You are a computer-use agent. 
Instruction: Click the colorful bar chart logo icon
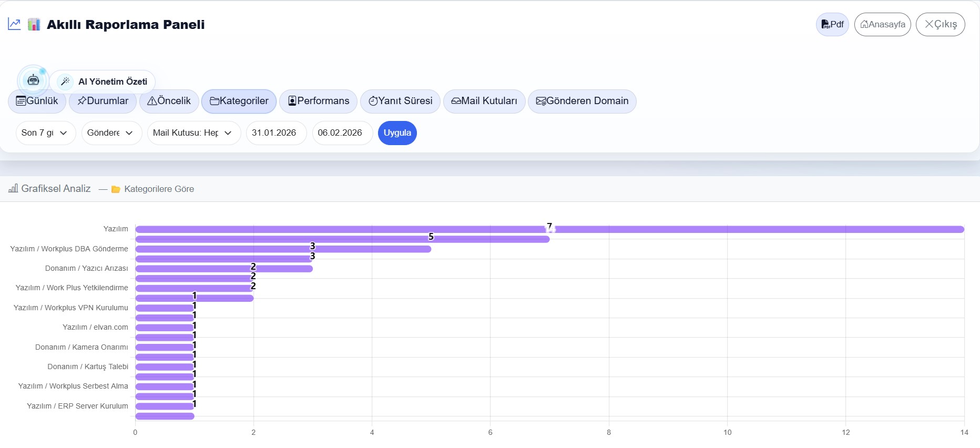(34, 24)
